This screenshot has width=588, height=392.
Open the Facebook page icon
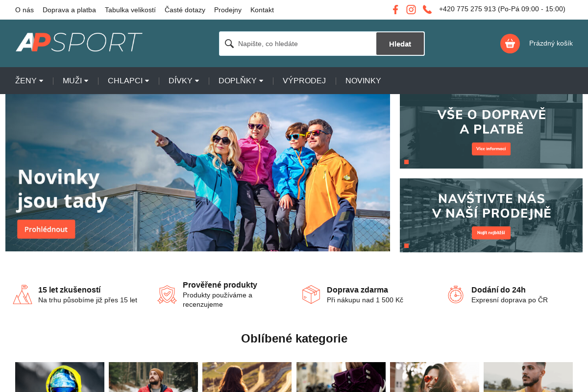pyautogui.click(x=395, y=9)
